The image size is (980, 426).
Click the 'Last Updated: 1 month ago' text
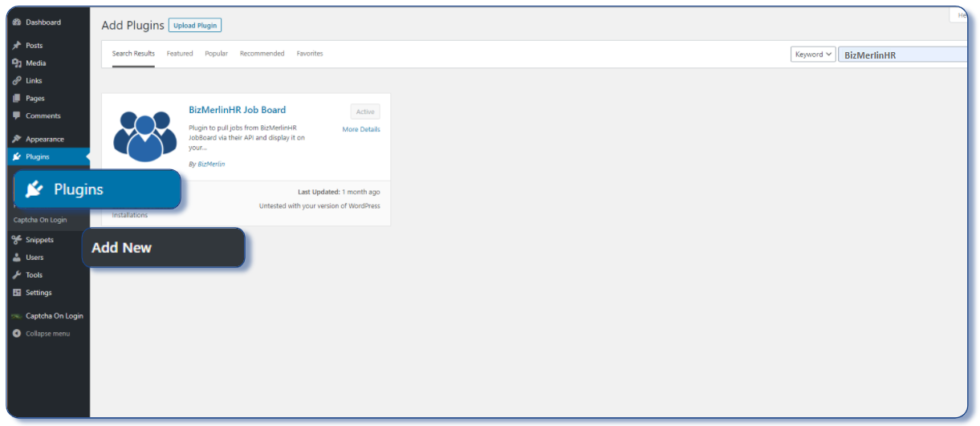click(339, 193)
